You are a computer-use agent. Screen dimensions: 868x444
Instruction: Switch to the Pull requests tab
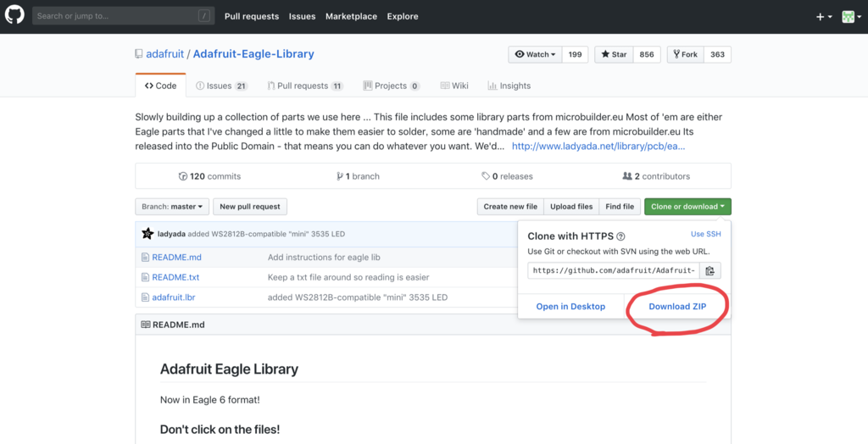tap(305, 86)
